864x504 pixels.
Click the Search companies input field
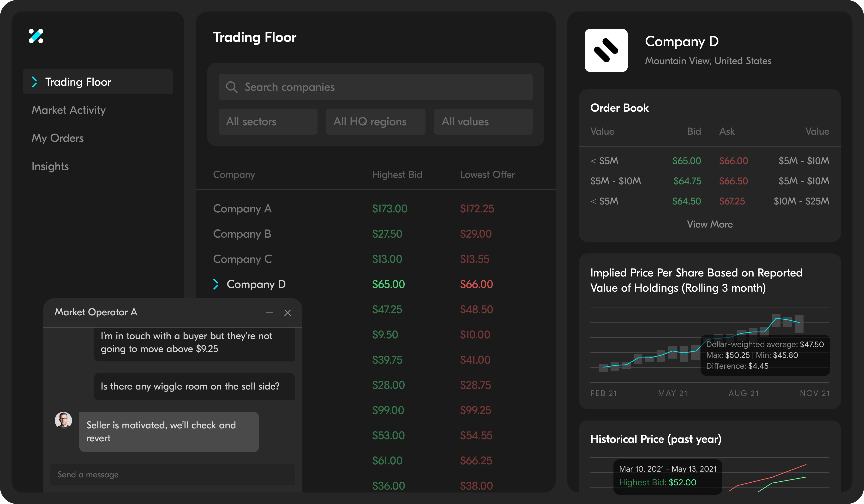(x=376, y=87)
